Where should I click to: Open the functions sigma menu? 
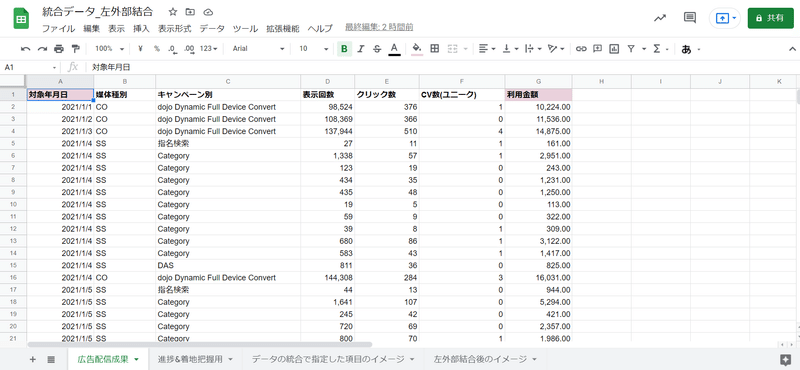661,49
